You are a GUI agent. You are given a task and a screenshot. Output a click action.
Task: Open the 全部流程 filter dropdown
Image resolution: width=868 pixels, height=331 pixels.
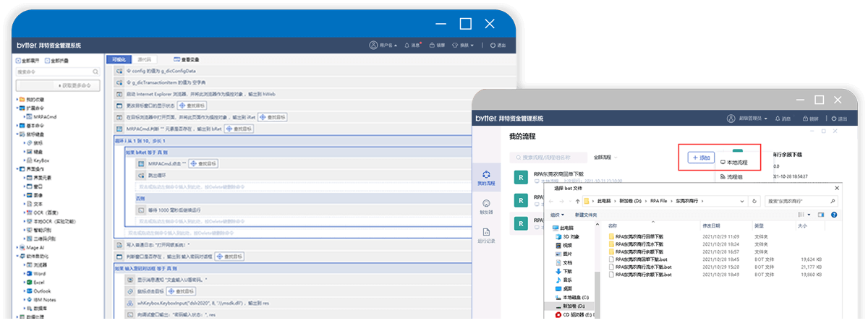click(x=604, y=157)
